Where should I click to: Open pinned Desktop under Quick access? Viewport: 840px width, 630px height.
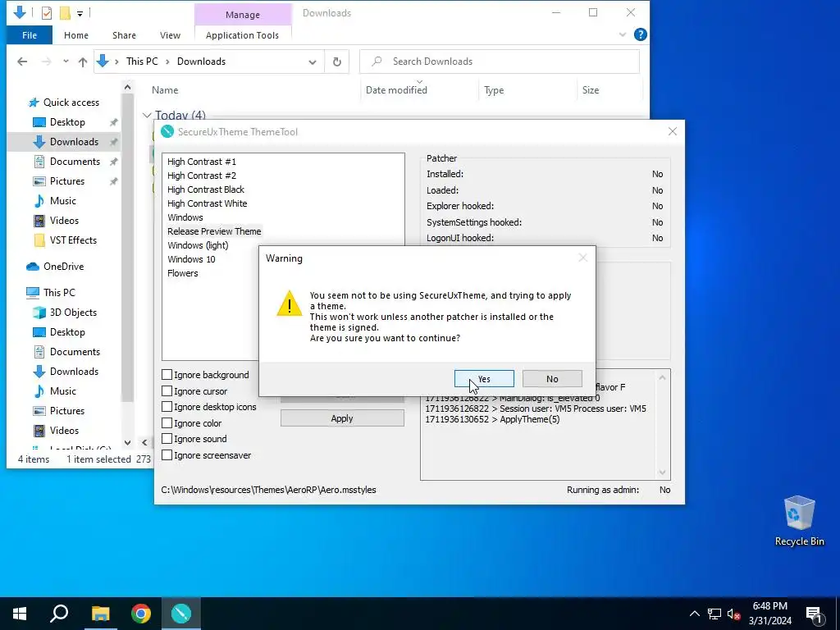[67, 122]
